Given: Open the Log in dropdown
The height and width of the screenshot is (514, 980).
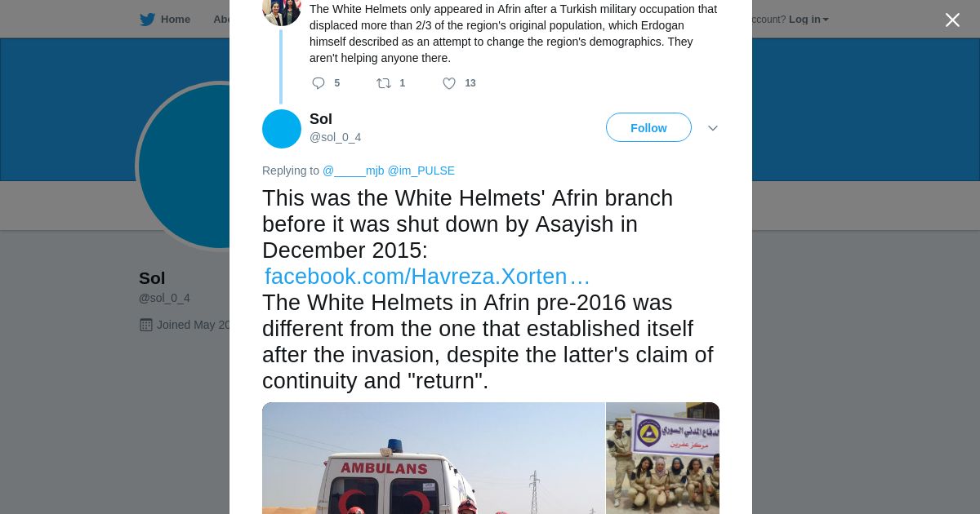Looking at the screenshot, I should 808,20.
